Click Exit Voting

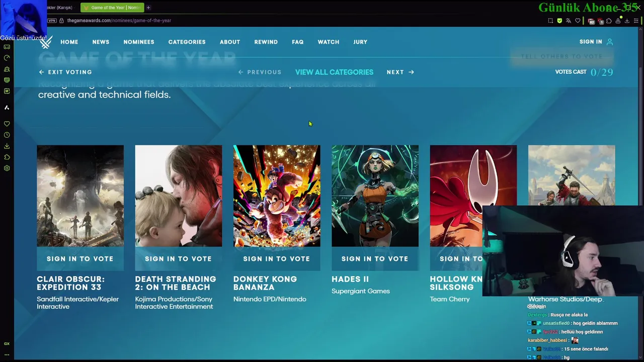coord(65,72)
